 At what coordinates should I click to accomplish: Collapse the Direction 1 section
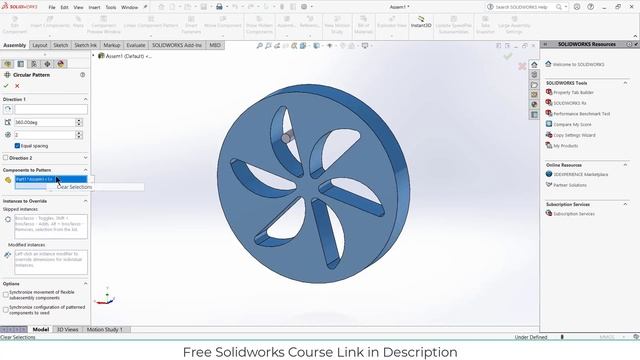pyautogui.click(x=85, y=99)
